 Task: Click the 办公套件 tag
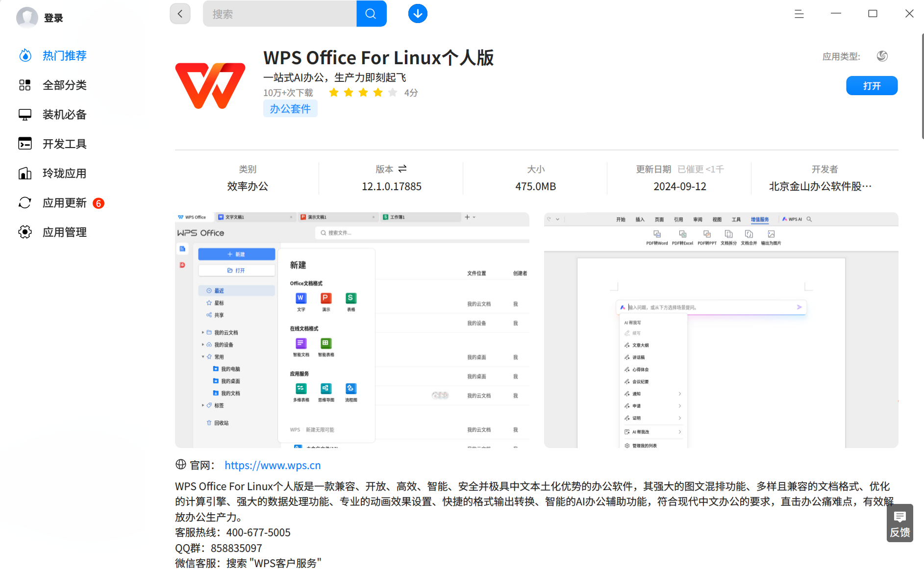pyautogui.click(x=290, y=109)
